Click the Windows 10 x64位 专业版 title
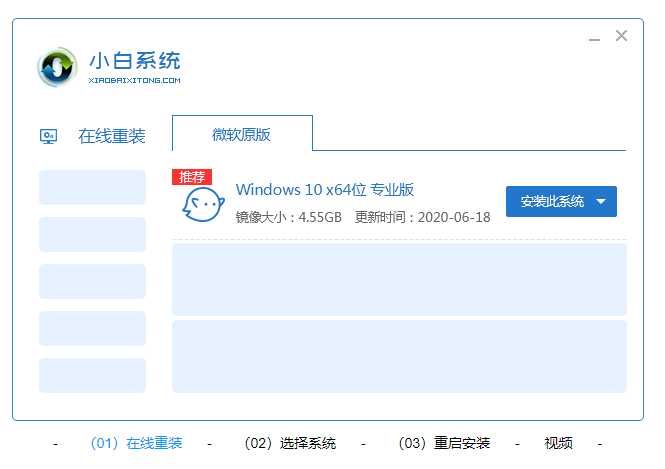 coord(324,190)
